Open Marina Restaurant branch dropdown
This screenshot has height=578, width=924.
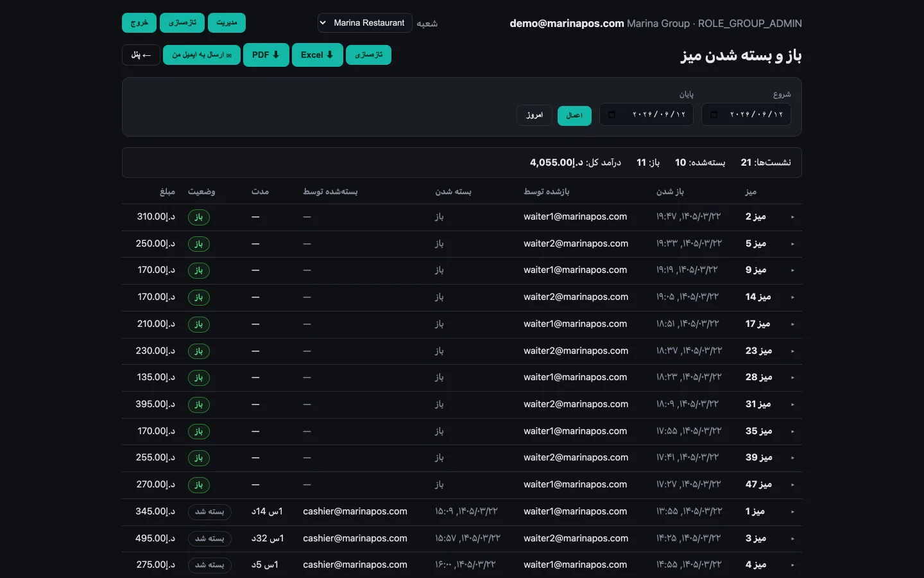point(364,23)
